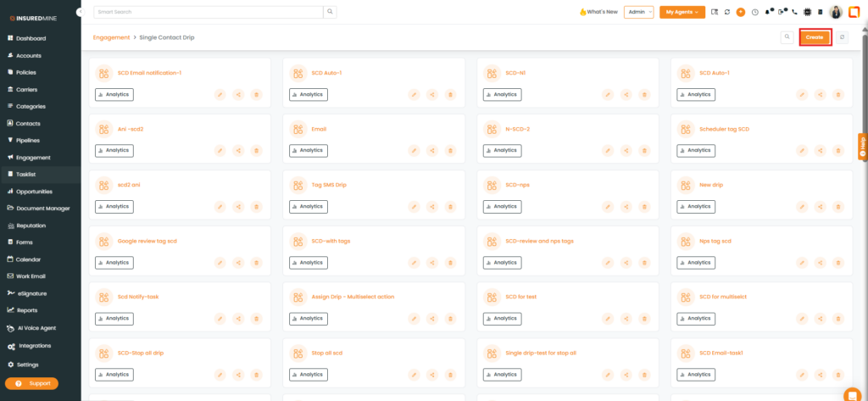Go to AI Voice Agent in sidebar

pyautogui.click(x=36, y=327)
